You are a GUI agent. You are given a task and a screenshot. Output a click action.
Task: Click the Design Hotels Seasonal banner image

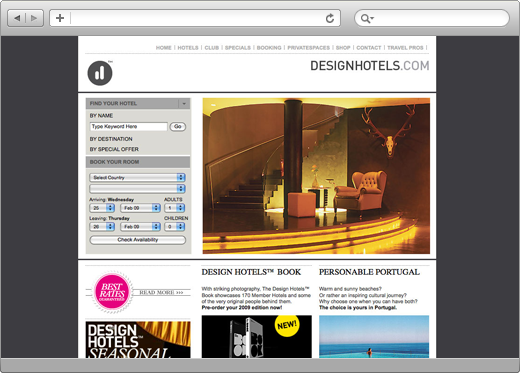(138, 340)
